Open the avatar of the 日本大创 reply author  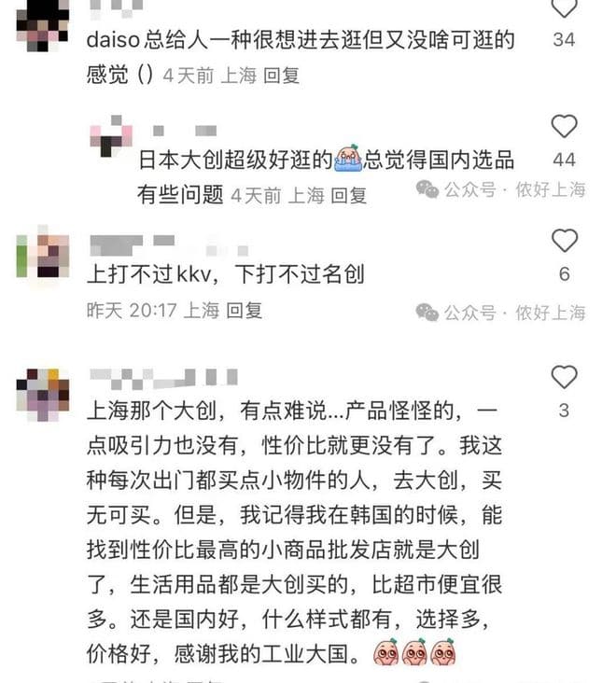[x=111, y=136]
